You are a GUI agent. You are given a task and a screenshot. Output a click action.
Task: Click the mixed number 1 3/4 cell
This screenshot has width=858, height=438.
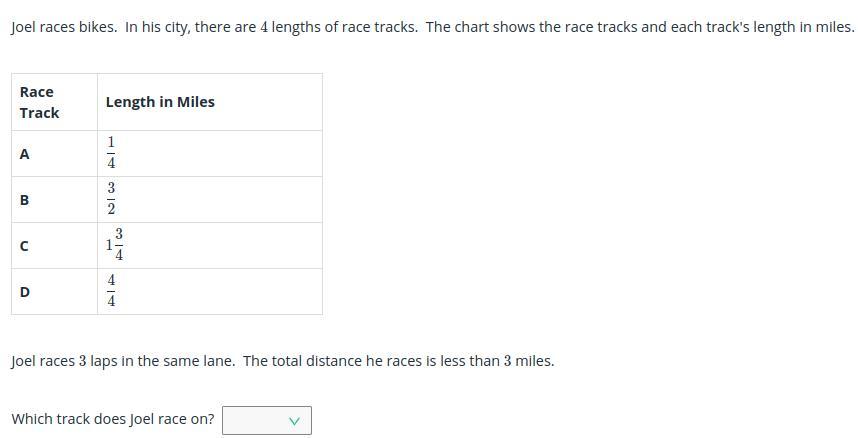tap(115, 245)
